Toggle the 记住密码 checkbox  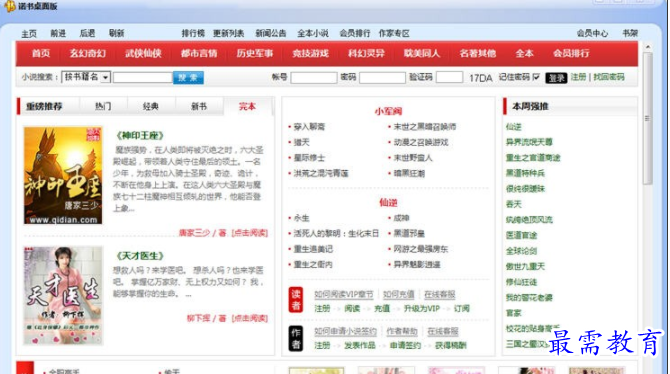coord(536,77)
